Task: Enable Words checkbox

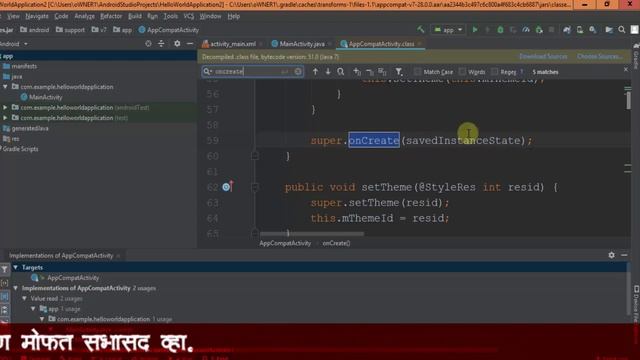Action: 462,71
